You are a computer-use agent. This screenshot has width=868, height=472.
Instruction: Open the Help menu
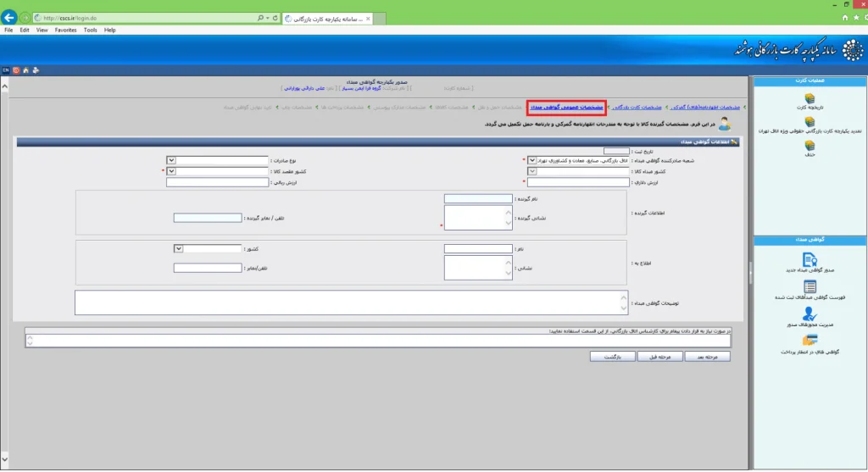109,30
